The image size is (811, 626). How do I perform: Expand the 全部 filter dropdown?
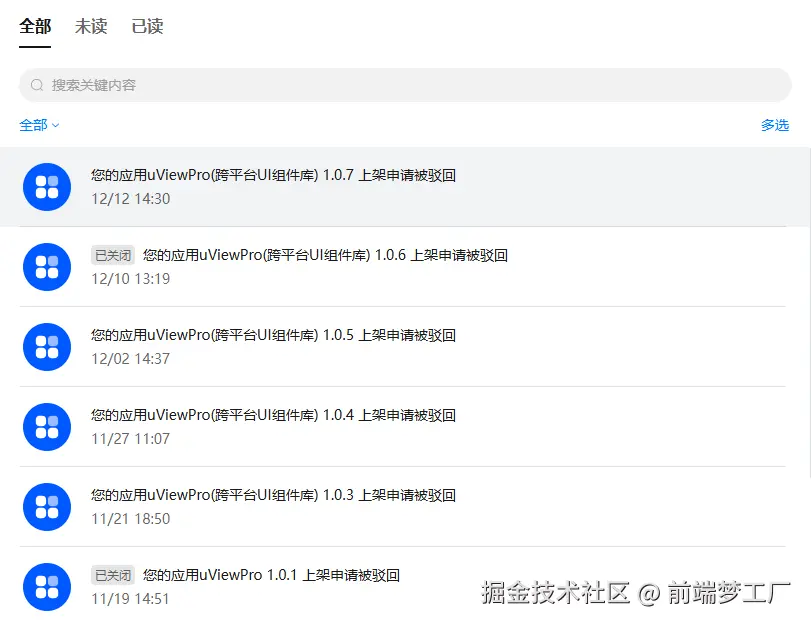[39, 125]
